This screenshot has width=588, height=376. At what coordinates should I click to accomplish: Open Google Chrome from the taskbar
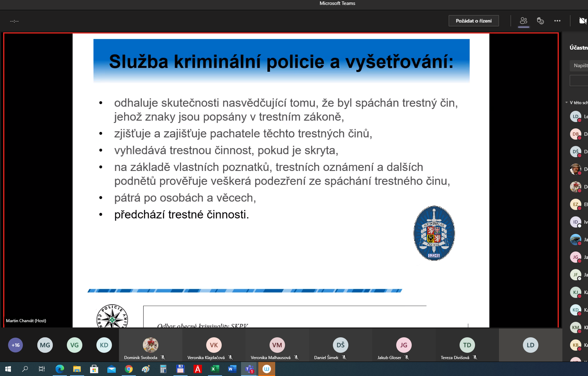click(129, 369)
